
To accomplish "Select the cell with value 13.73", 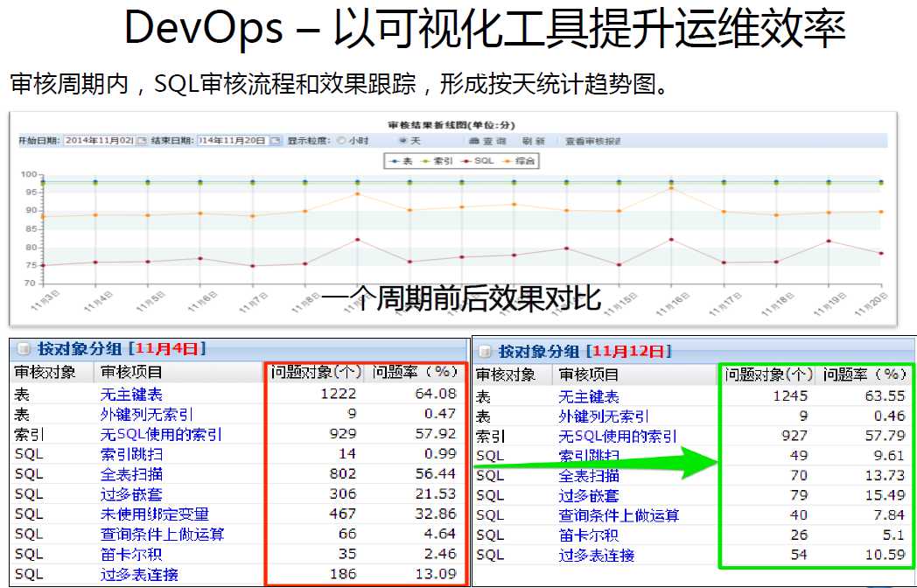I will (885, 476).
